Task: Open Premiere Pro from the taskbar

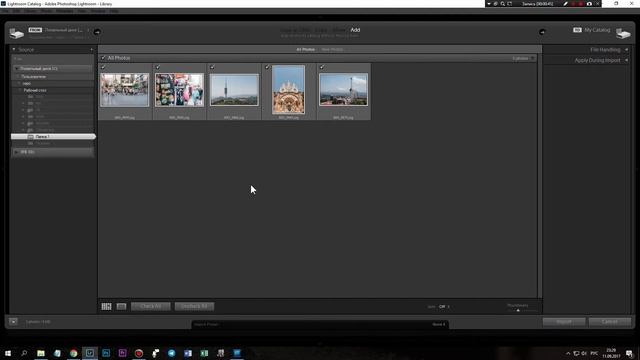Action: (122, 353)
